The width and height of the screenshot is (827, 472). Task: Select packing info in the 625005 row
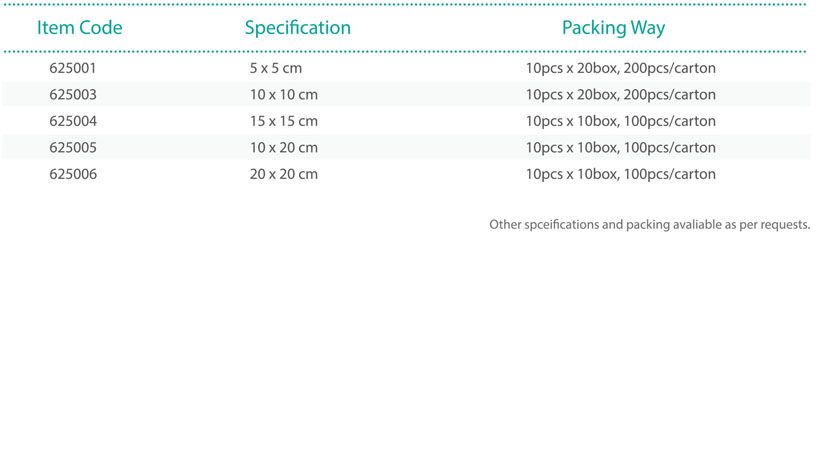click(620, 148)
